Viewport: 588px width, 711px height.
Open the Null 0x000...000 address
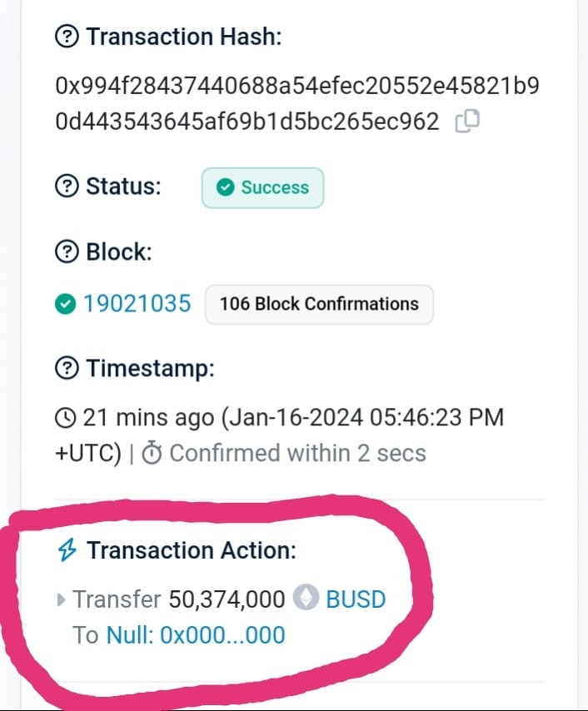pos(196,634)
